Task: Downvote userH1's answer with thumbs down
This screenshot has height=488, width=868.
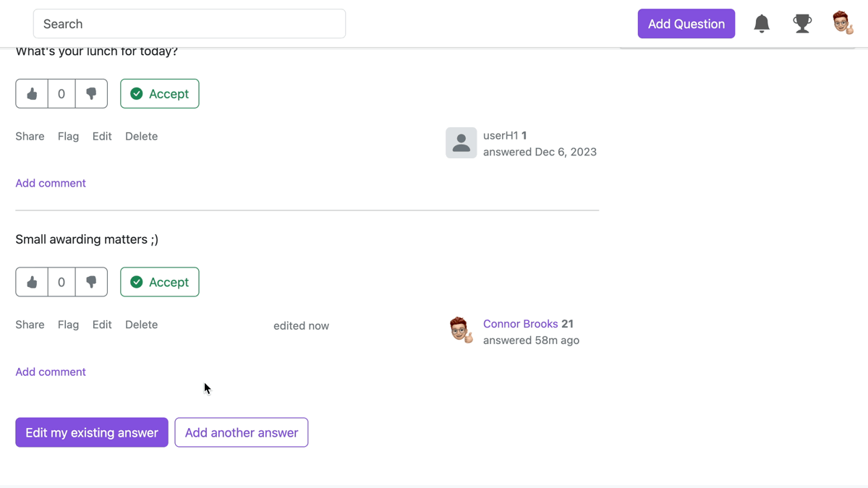Action: click(x=91, y=94)
